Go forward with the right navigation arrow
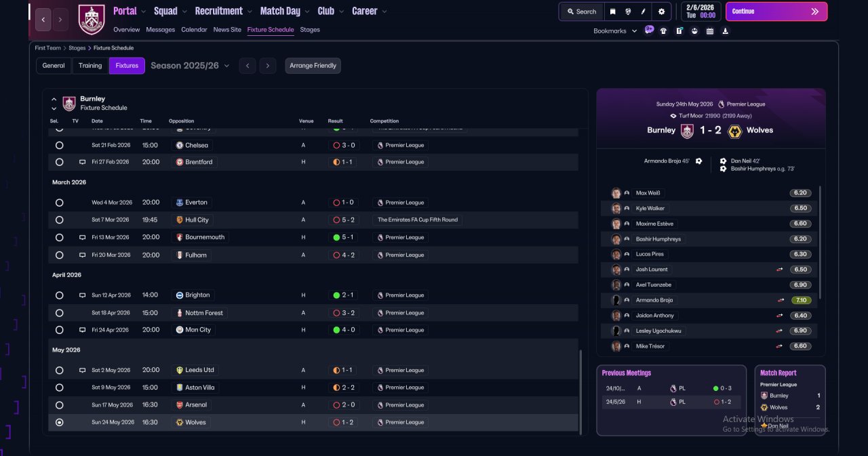Image resolution: width=868 pixels, height=456 pixels. tap(60, 20)
